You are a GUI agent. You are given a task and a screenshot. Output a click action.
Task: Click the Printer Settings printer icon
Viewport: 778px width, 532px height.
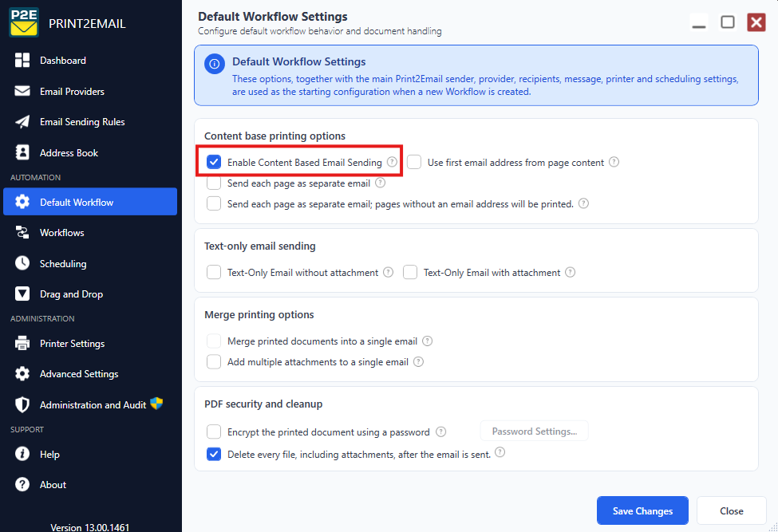(22, 343)
